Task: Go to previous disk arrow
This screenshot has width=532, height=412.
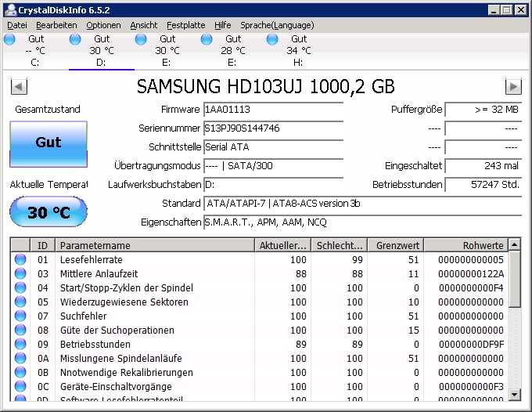Action: pos(19,87)
